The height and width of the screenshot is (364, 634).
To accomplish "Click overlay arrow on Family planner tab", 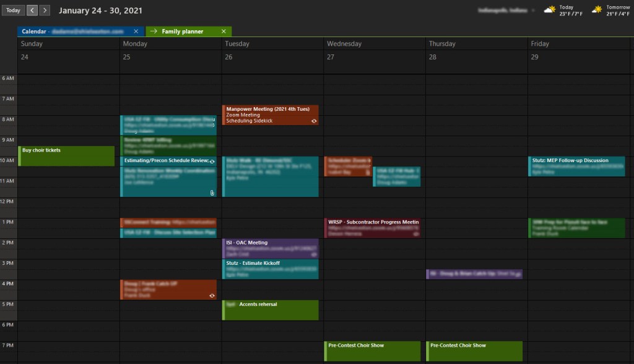I will (x=153, y=31).
